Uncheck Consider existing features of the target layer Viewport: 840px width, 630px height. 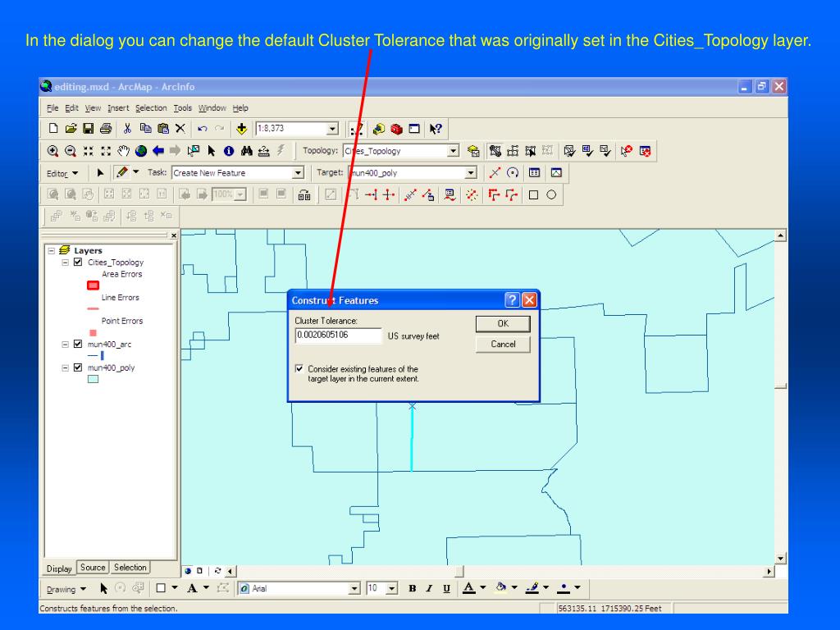tap(299, 368)
